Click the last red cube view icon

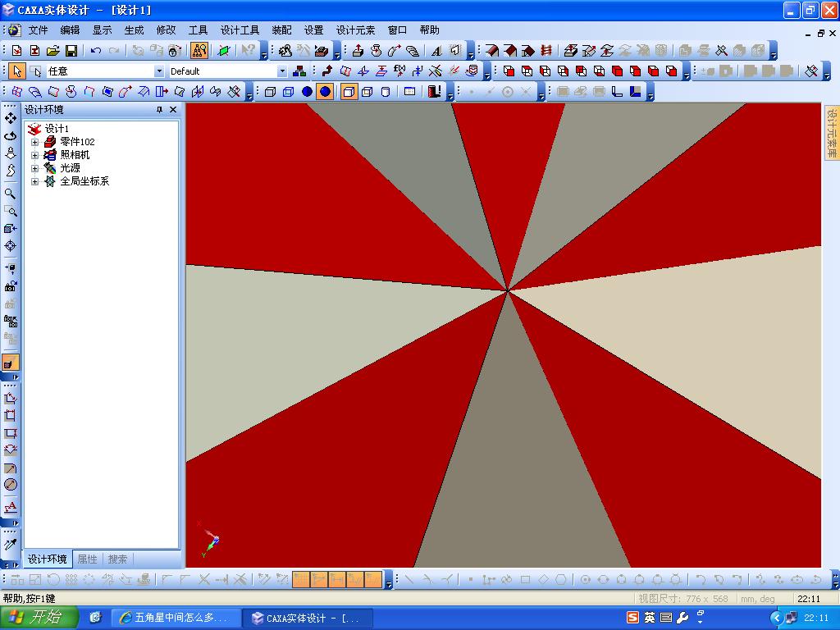coord(671,71)
